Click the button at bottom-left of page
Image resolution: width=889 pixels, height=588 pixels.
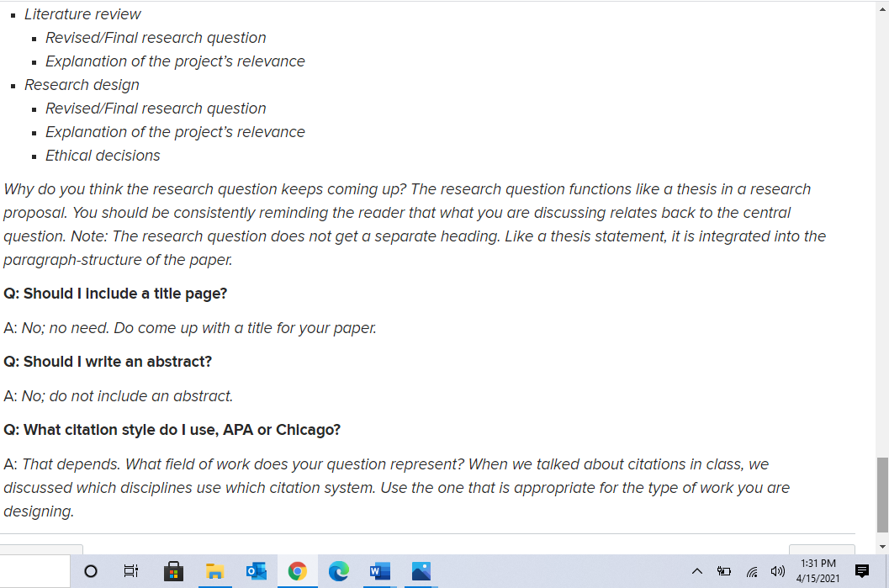coord(41,549)
